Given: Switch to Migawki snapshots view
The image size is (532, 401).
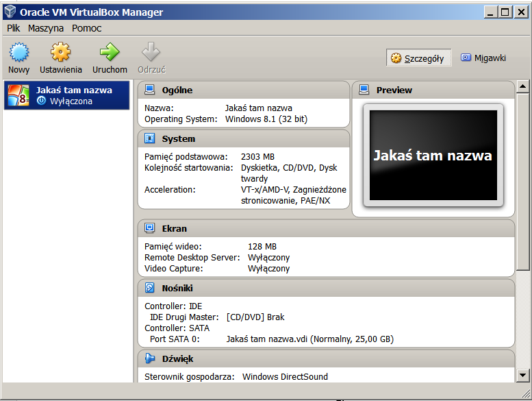Looking at the screenshot, I should (x=483, y=58).
